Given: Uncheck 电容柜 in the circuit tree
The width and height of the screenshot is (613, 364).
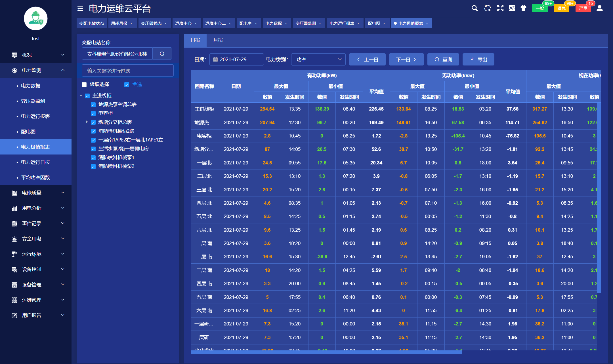Looking at the screenshot, I should 93,113.
